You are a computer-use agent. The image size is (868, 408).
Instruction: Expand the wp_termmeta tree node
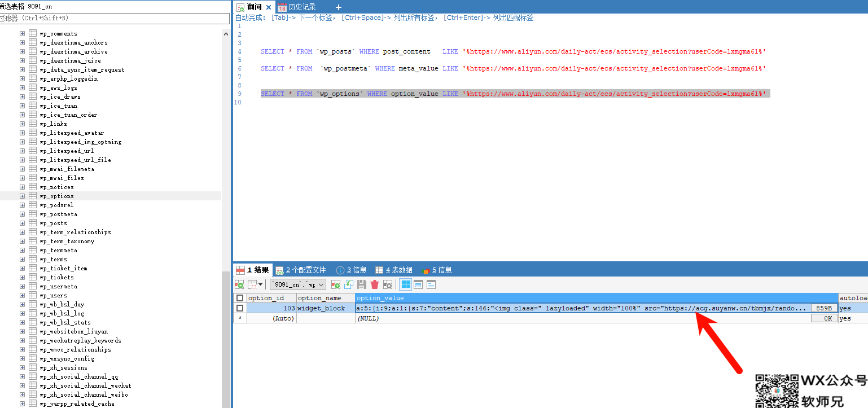pos(22,250)
